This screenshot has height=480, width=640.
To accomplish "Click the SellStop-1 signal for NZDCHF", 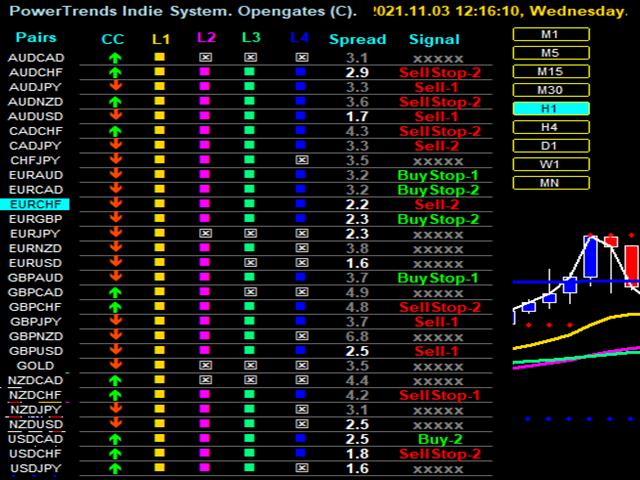I will click(440, 395).
